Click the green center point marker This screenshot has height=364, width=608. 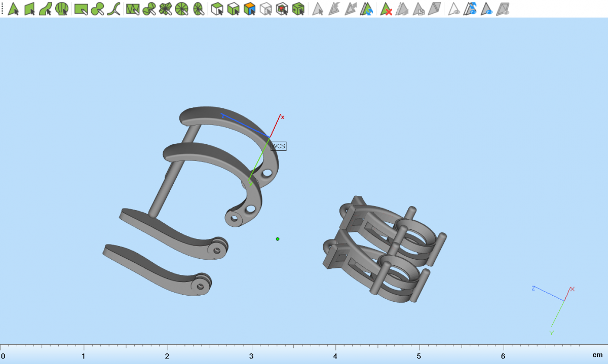point(278,239)
